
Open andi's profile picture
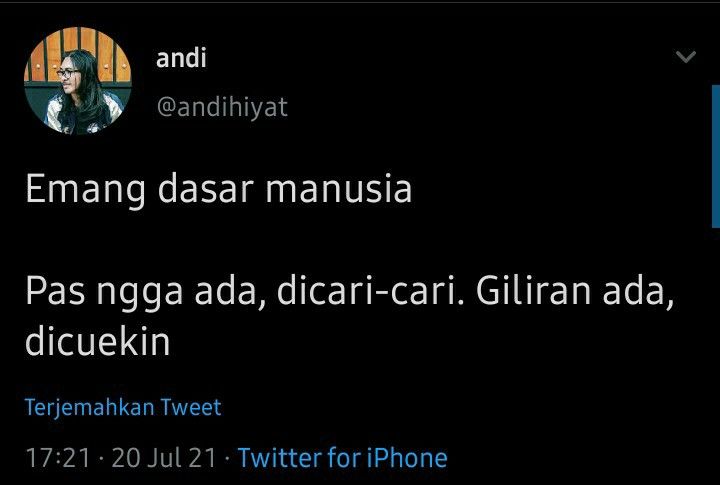(x=78, y=81)
